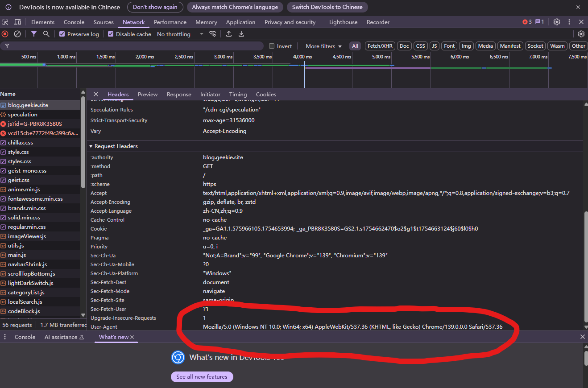588x388 pixels.
Task: Export HAR file with download icon
Action: [241, 34]
